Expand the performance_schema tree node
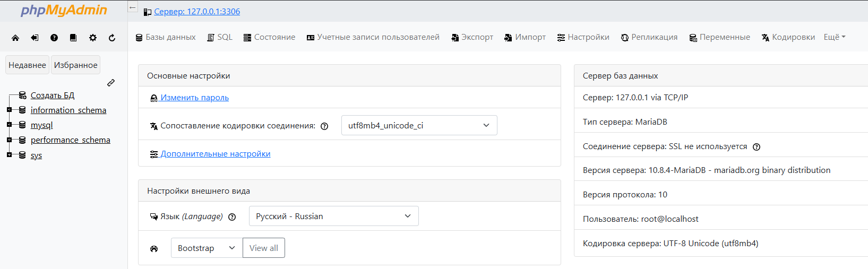This screenshot has height=269, width=868. (x=9, y=140)
